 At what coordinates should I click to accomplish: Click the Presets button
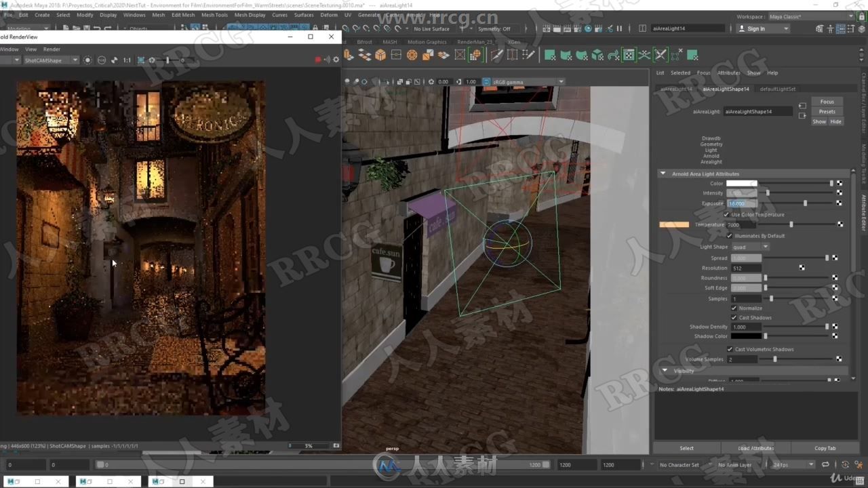(827, 112)
